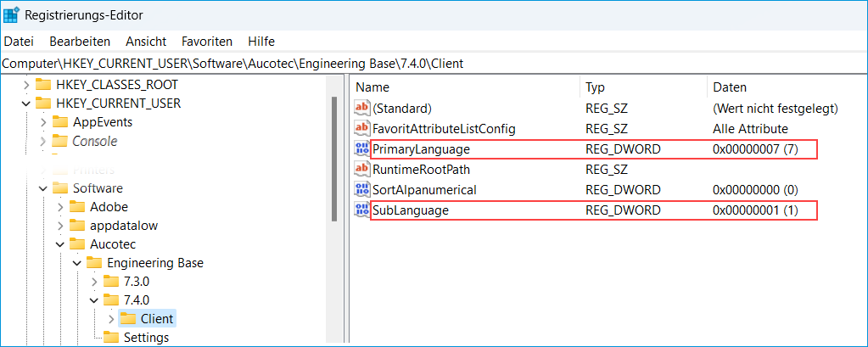Click the PrimaryLanguage DWORD value icon
Image resolution: width=868 pixels, height=347 pixels.
pos(362,149)
